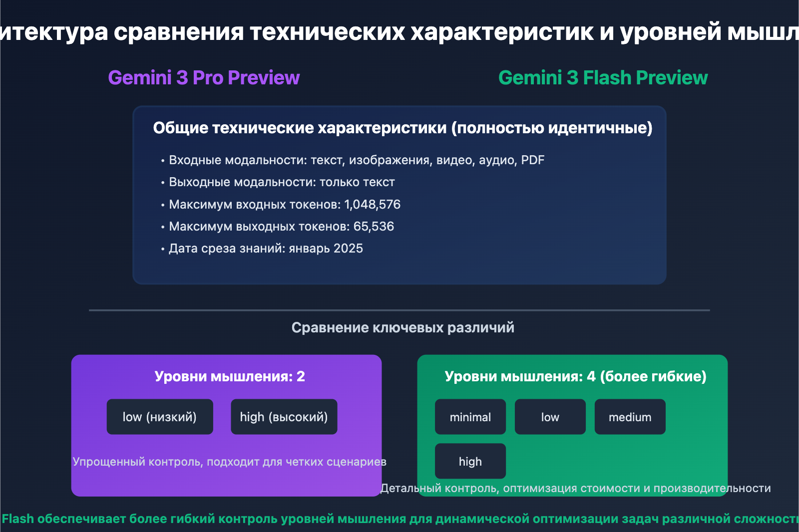Click the "Уровни мышления: 2" card title
The image size is (799, 532).
[x=230, y=377]
